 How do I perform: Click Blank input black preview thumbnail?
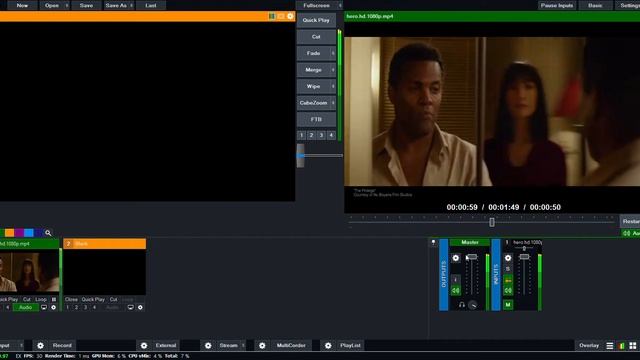pyautogui.click(x=105, y=271)
